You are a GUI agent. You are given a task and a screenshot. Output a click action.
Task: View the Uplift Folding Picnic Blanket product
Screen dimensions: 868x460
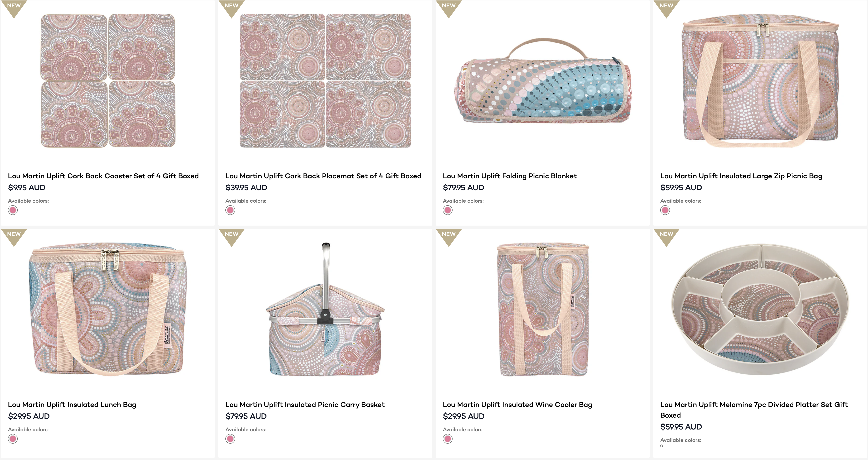pos(509,176)
